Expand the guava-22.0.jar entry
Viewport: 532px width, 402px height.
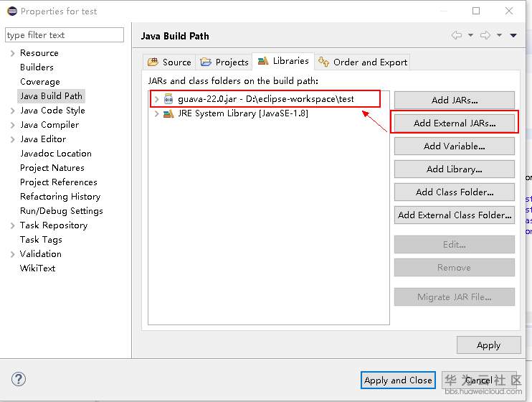pos(156,99)
